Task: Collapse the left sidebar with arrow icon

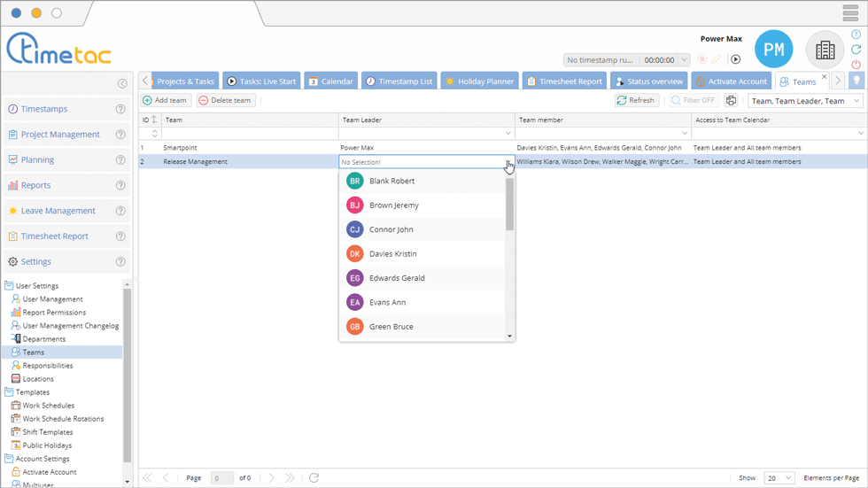Action: (122, 84)
